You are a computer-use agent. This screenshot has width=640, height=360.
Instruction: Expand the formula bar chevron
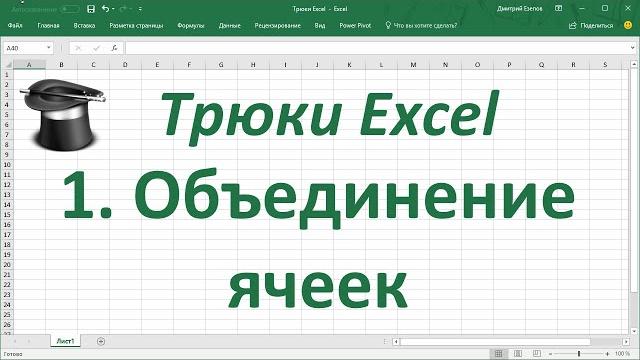tap(633, 48)
